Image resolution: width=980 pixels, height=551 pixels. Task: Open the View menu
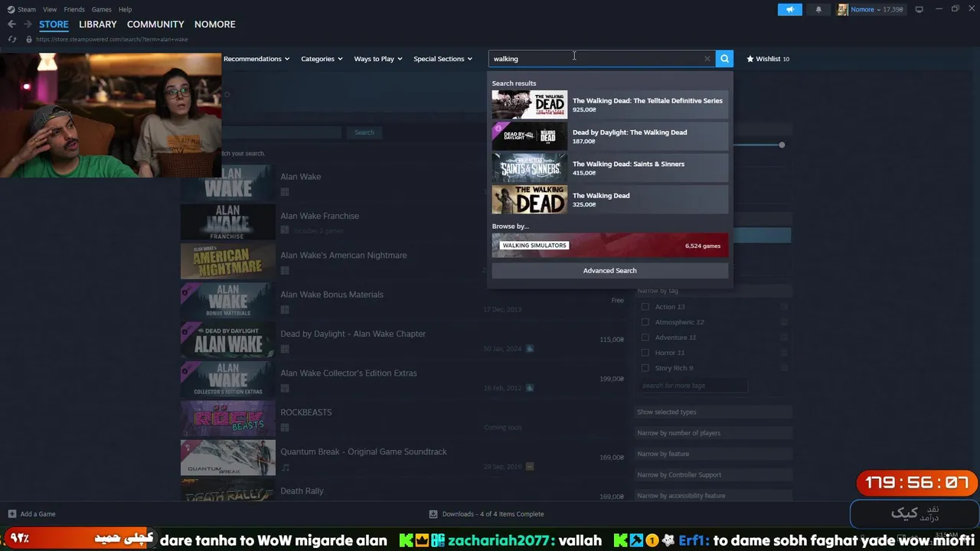(50, 9)
